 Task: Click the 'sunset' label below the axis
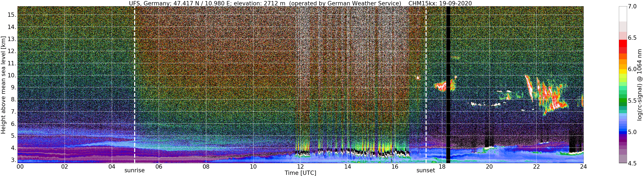[x=426, y=171]
